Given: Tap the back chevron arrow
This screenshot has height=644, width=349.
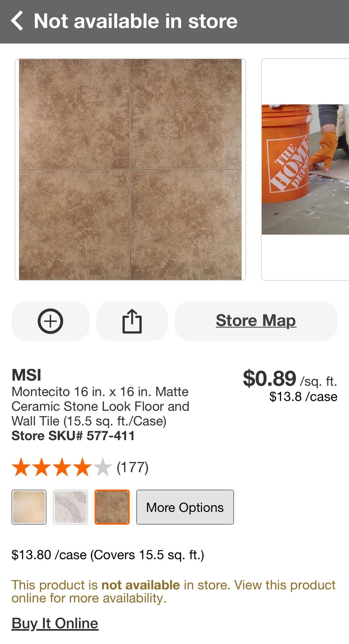Looking at the screenshot, I should tap(17, 21).
